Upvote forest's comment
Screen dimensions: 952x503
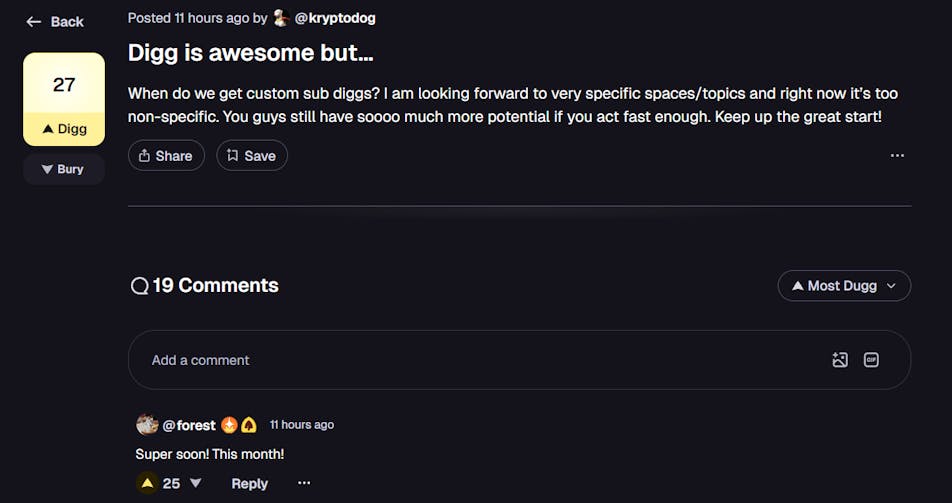click(148, 483)
